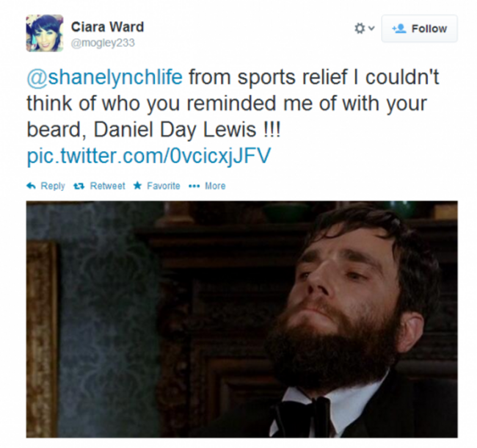The height and width of the screenshot is (448, 477).
Task: Click the Favorite text label
Action: [x=164, y=186]
